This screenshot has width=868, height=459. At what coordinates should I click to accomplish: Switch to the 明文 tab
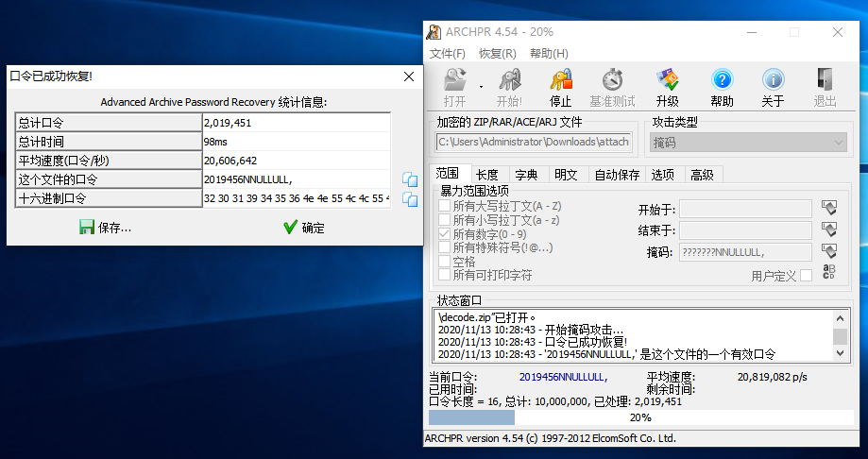point(566,175)
